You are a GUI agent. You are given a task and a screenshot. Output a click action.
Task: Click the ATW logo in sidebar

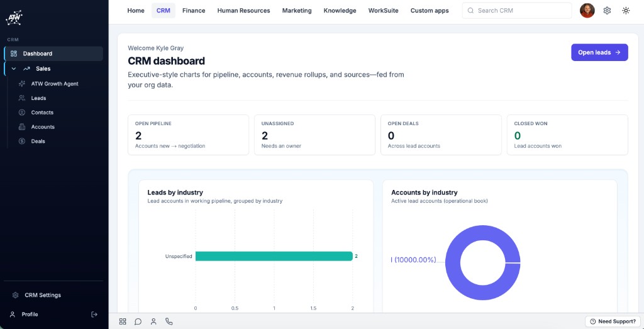tap(14, 18)
